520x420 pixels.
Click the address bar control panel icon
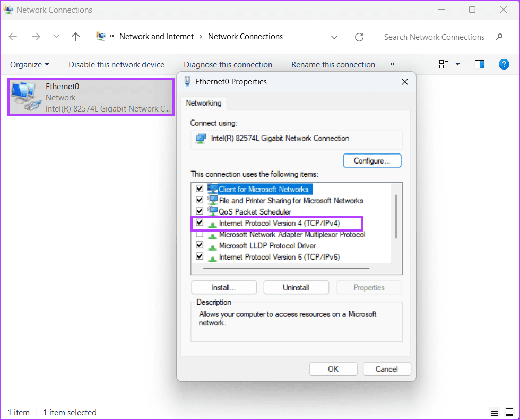coord(100,36)
